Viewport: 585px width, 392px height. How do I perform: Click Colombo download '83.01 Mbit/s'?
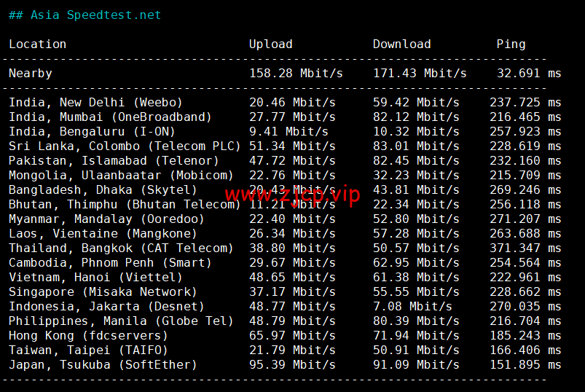point(416,146)
